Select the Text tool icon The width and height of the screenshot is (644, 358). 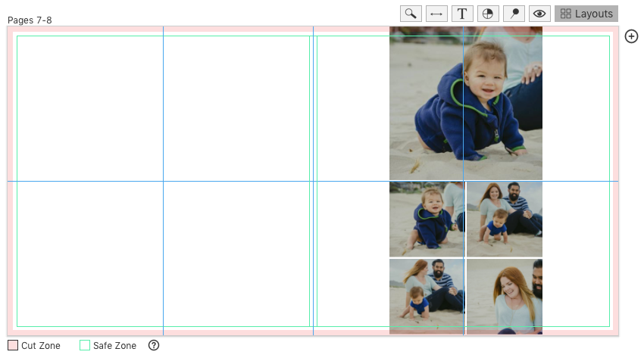tap(462, 14)
